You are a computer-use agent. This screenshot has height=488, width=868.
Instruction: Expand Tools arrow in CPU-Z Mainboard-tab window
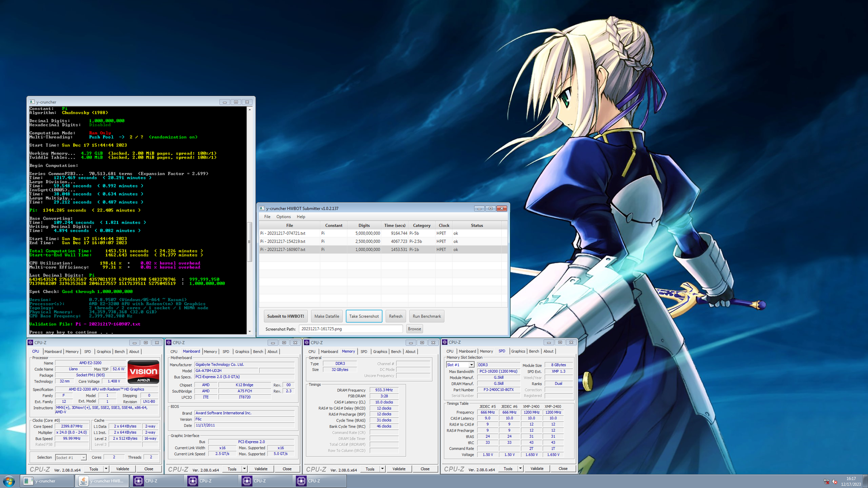(245, 469)
